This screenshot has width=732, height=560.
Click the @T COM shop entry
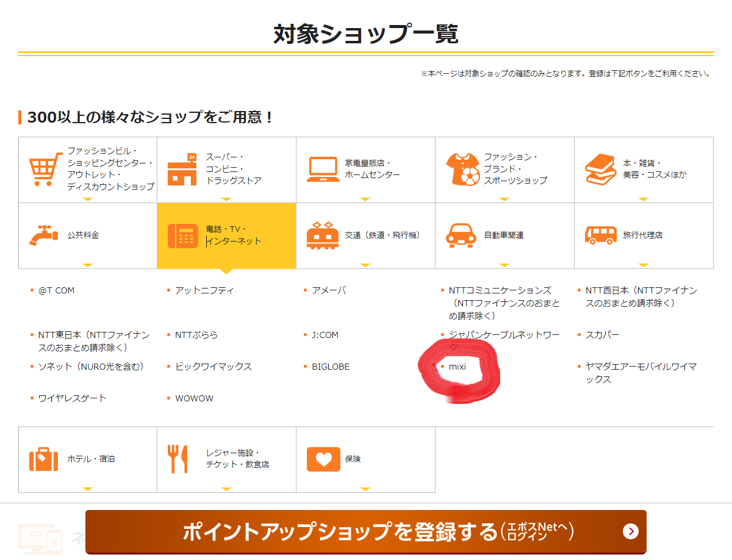(x=56, y=290)
